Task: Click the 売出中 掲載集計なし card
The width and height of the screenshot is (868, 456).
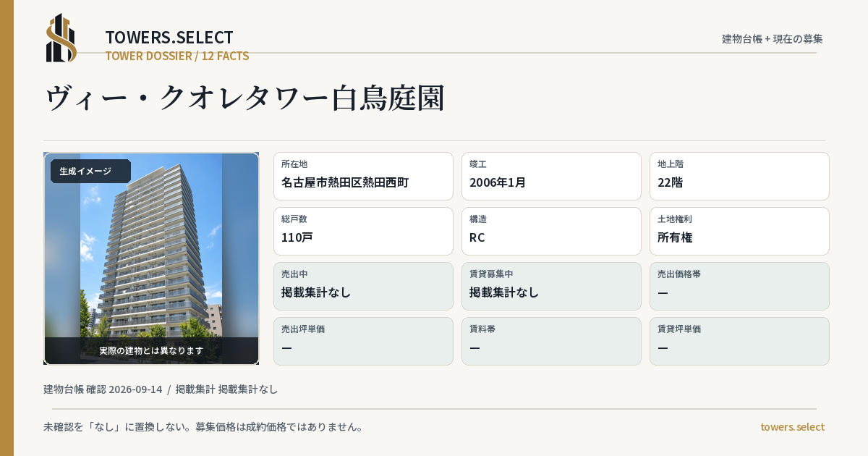Action: (x=363, y=286)
